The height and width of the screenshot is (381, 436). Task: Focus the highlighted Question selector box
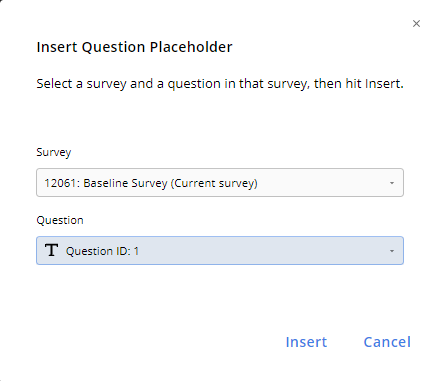(220, 251)
